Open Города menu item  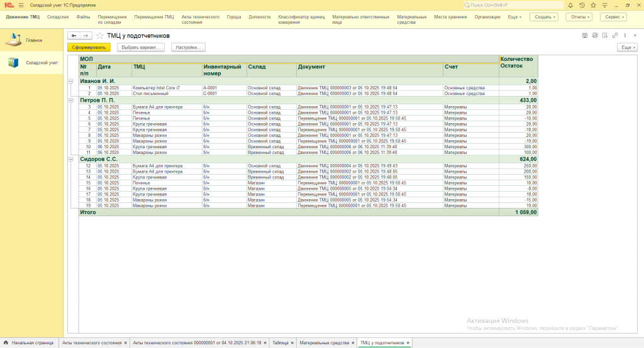pyautogui.click(x=234, y=17)
